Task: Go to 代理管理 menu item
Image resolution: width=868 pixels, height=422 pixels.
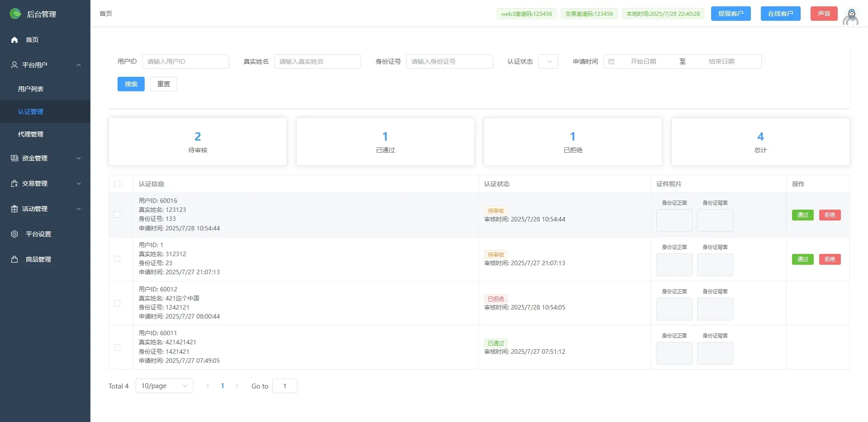Action: point(31,134)
